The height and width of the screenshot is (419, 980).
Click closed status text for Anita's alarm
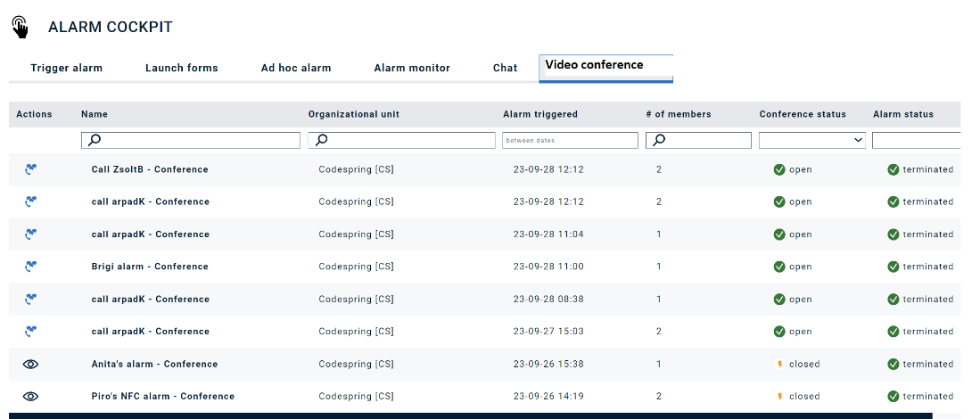tap(804, 364)
